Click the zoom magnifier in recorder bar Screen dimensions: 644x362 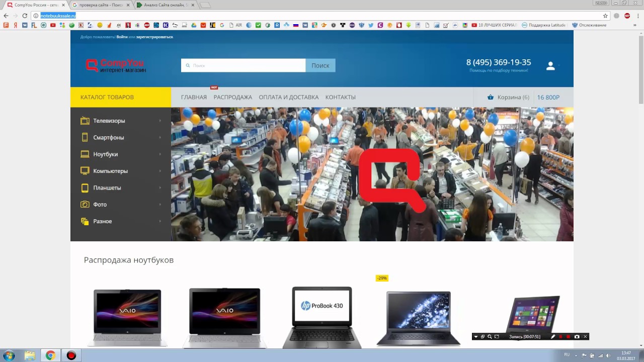pyautogui.click(x=490, y=336)
